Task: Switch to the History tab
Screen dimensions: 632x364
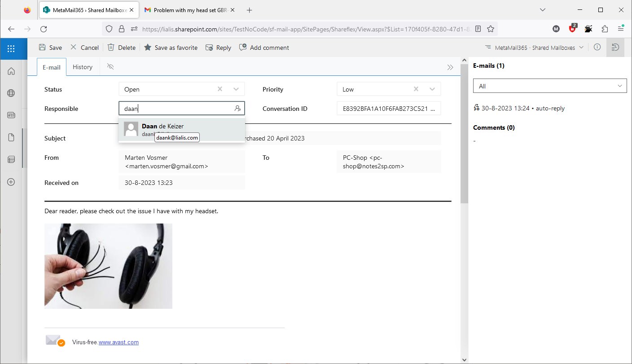Action: (83, 67)
